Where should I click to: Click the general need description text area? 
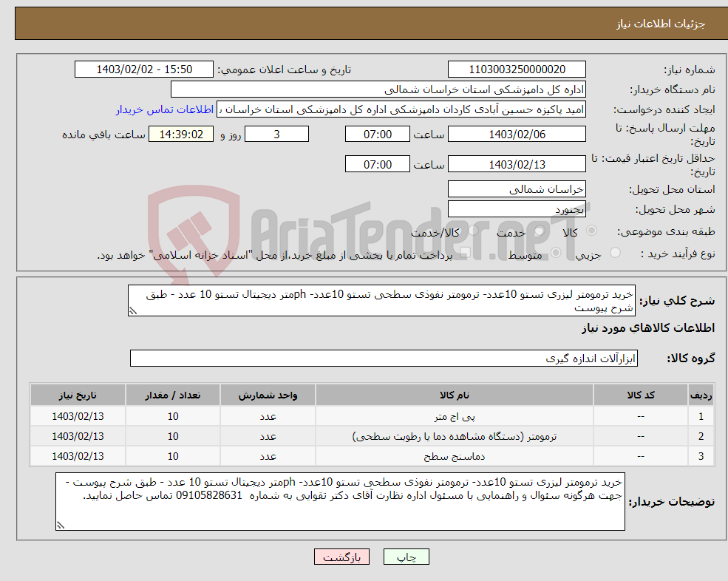(381, 301)
